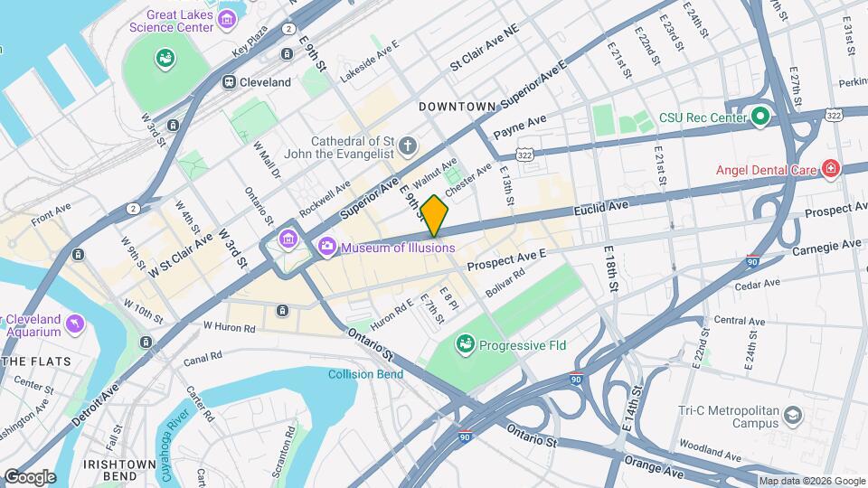Click the transit stop icon near W Huron Rd
Screen dimensions: 868x488
click(x=282, y=310)
